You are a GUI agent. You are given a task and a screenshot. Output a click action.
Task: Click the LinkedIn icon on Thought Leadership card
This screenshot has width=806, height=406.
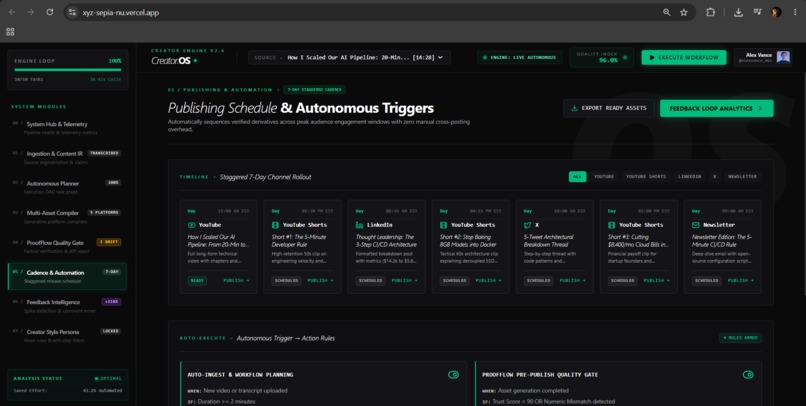pyautogui.click(x=359, y=225)
